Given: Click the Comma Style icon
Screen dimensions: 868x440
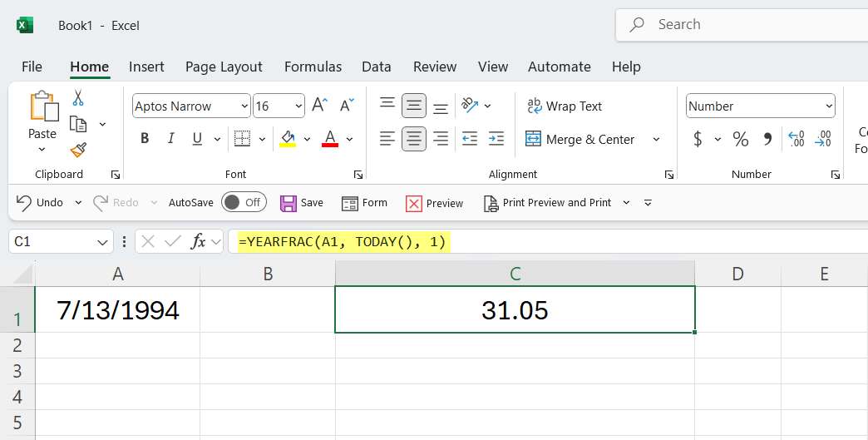Looking at the screenshot, I should [767, 139].
